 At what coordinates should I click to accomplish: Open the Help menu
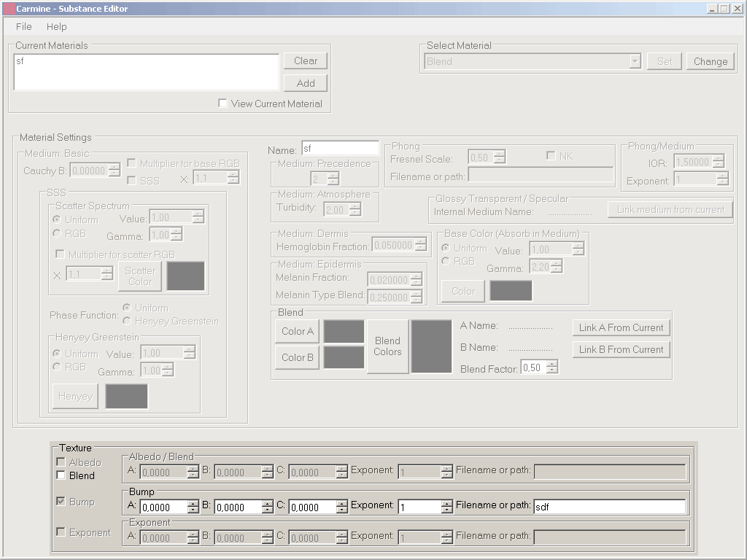pos(56,26)
